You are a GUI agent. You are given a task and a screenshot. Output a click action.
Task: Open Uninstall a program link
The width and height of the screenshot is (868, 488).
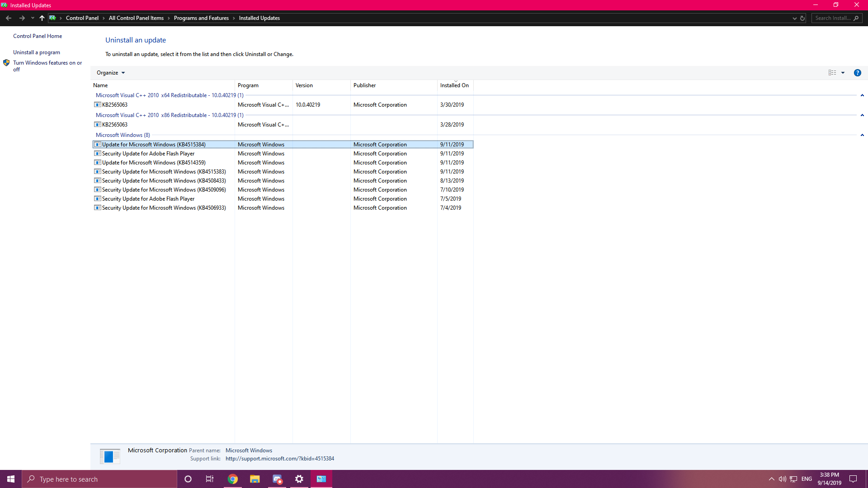37,52
